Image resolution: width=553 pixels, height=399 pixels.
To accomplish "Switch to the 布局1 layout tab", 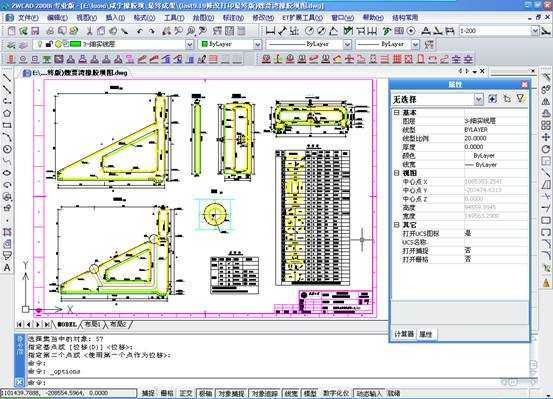I will click(92, 324).
